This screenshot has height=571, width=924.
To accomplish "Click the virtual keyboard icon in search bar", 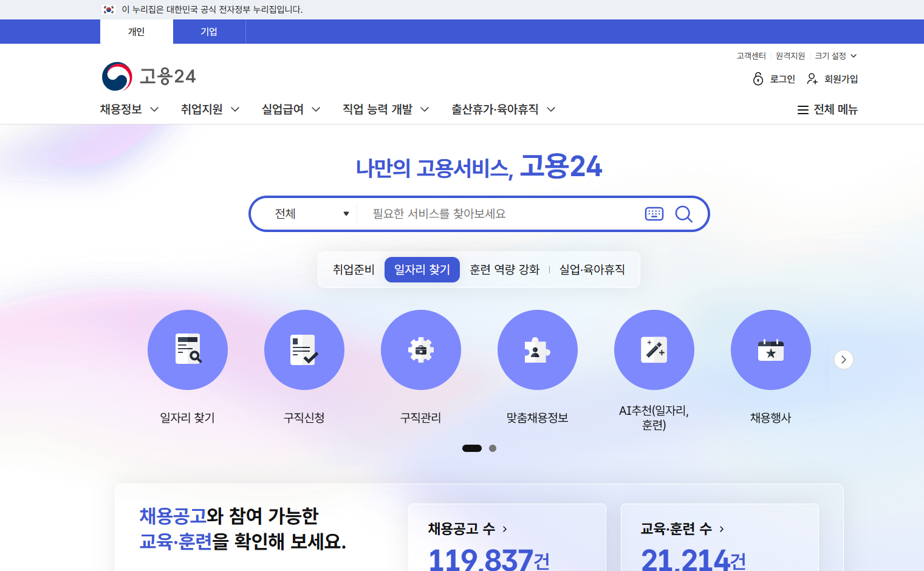I will click(654, 213).
